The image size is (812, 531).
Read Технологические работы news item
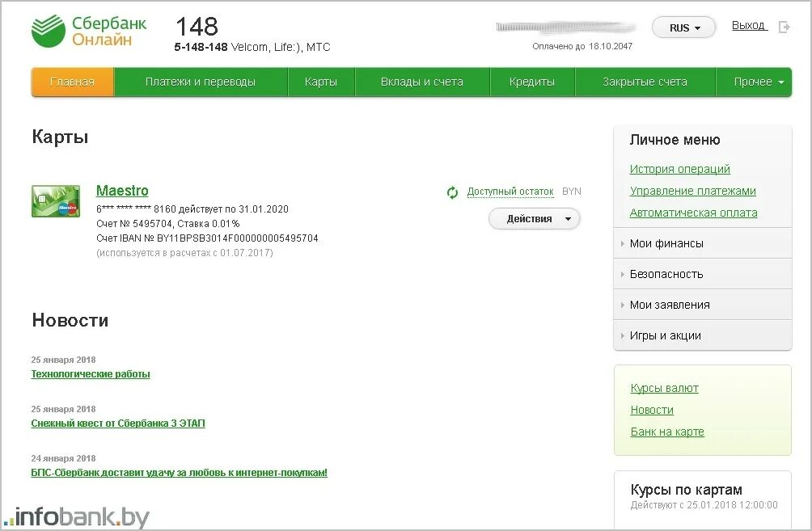[91, 374]
